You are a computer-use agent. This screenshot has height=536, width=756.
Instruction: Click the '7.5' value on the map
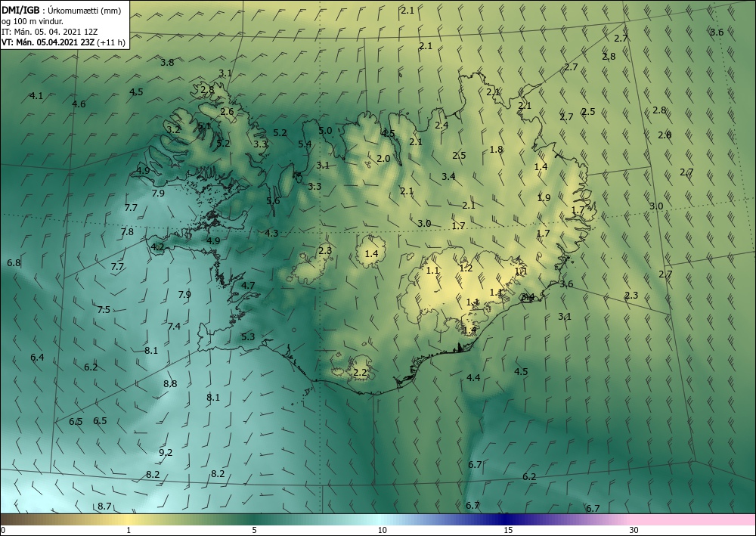[104, 309]
